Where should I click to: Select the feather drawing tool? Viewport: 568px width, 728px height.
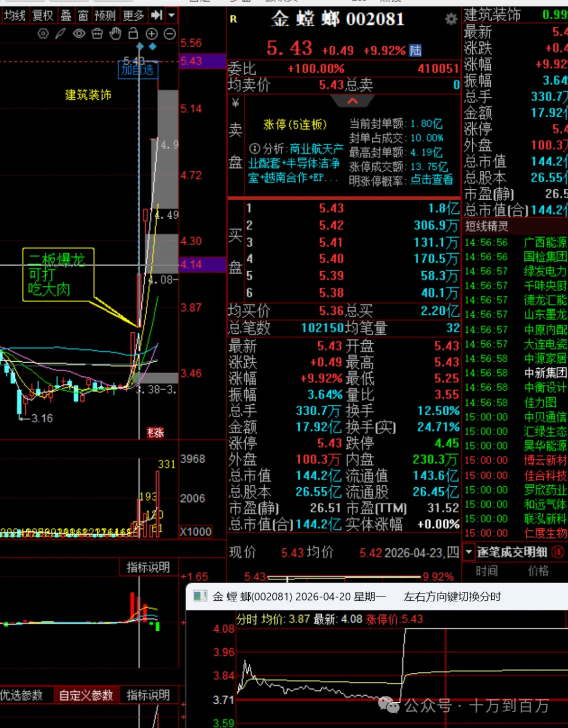pyautogui.click(x=61, y=34)
